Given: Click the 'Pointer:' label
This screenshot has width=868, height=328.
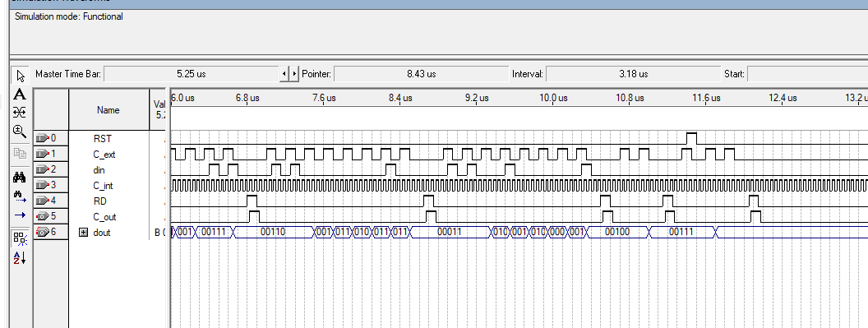Looking at the screenshot, I should click(316, 74).
